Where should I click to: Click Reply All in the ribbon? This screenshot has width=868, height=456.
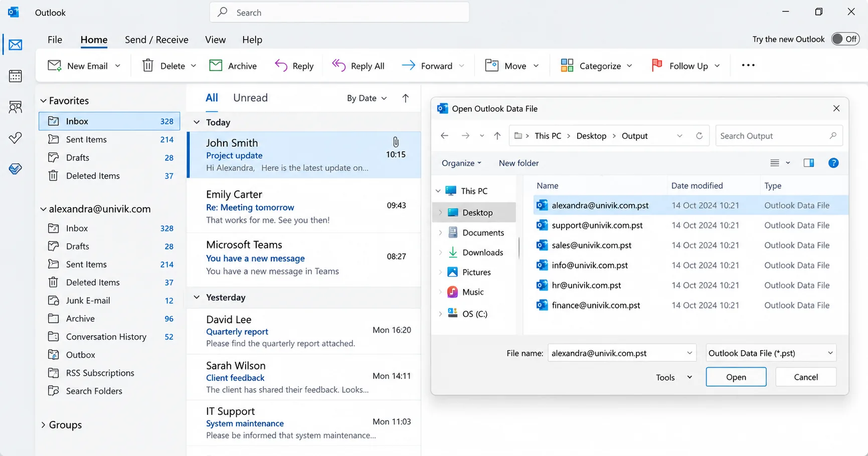[358, 66]
